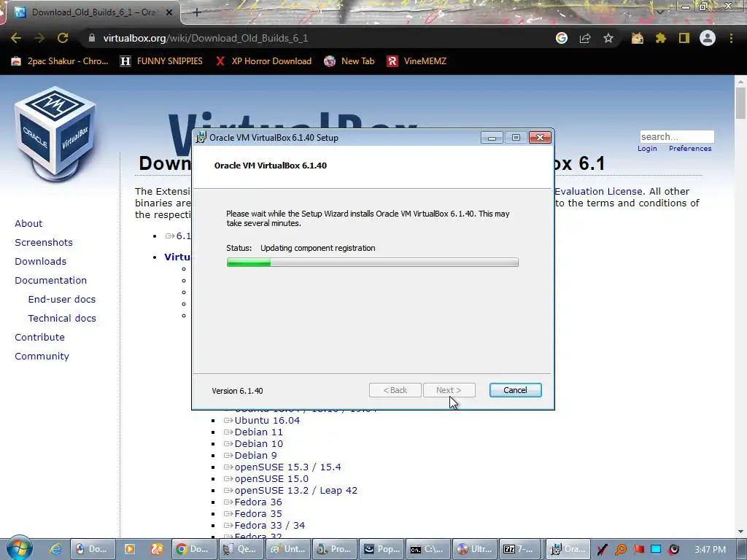Click the share page icon
The height and width of the screenshot is (560, 747).
(x=585, y=38)
